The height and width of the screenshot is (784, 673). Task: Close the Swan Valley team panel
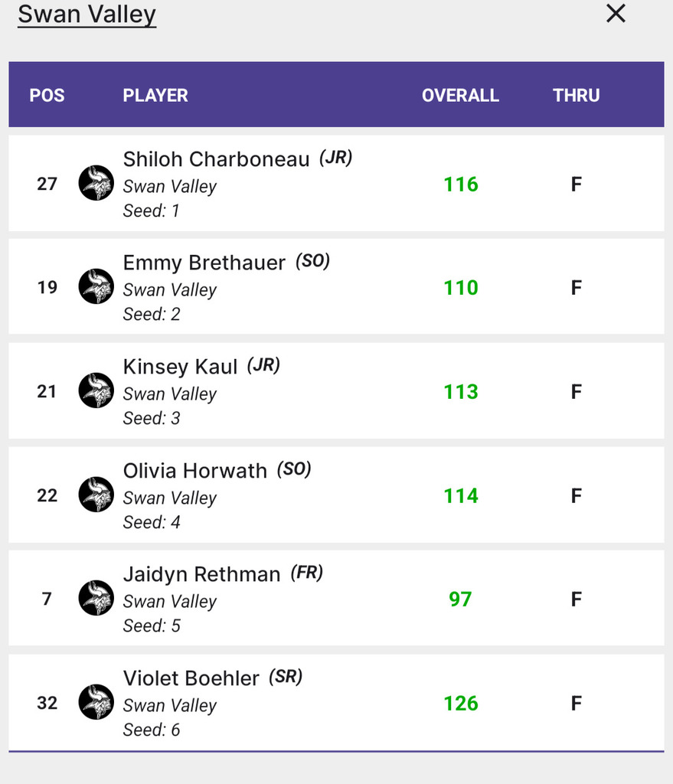(616, 13)
